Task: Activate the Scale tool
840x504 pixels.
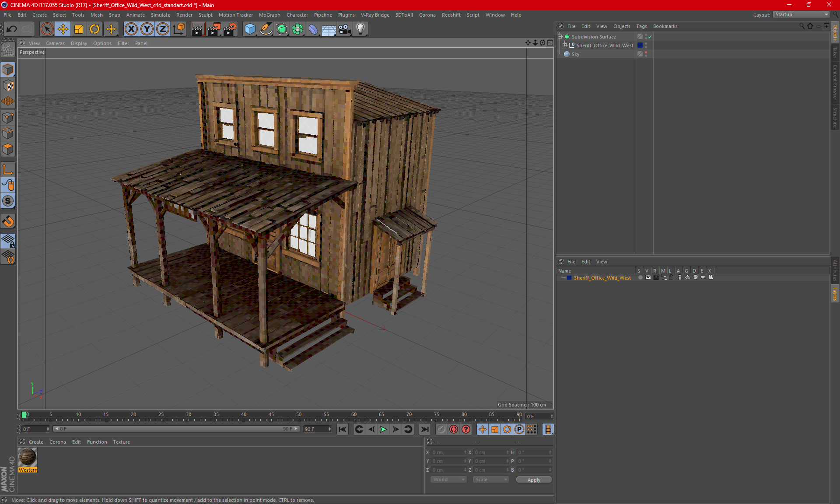Action: tap(79, 29)
